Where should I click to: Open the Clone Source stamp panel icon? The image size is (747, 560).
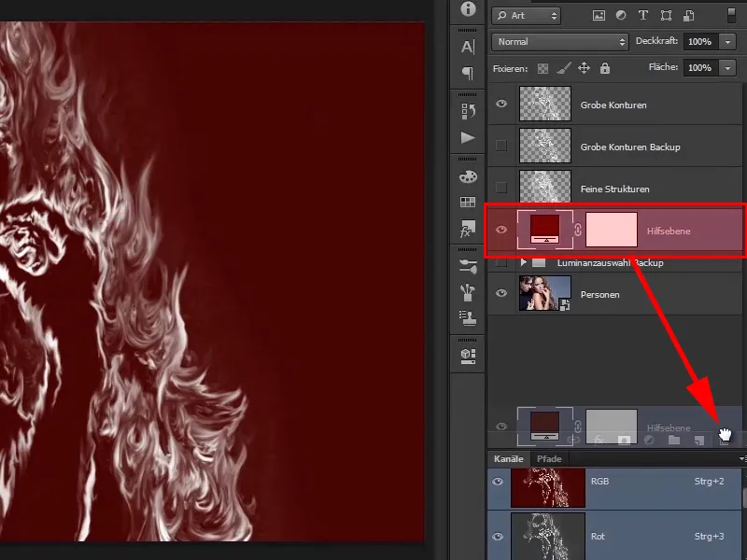click(468, 318)
